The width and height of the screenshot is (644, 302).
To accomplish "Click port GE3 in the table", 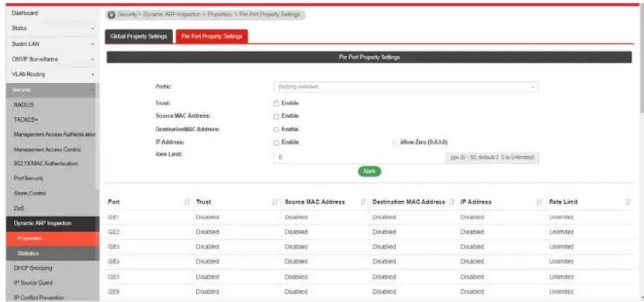I will tap(113, 246).
